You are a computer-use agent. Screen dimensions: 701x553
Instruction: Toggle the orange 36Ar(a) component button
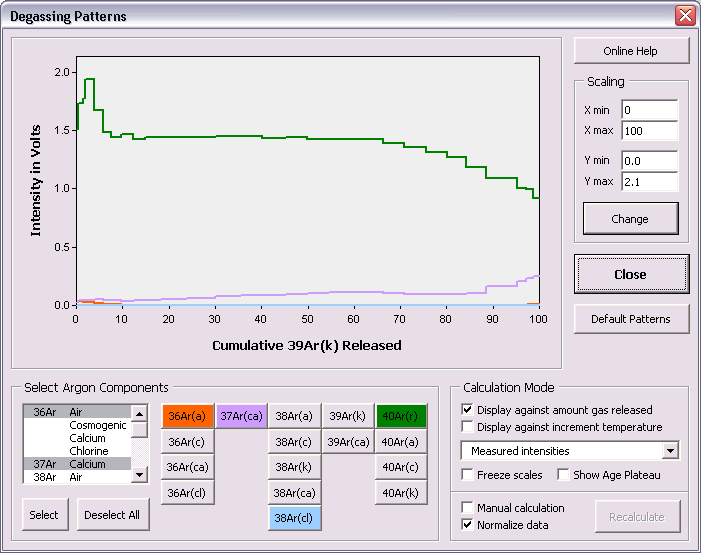(187, 416)
